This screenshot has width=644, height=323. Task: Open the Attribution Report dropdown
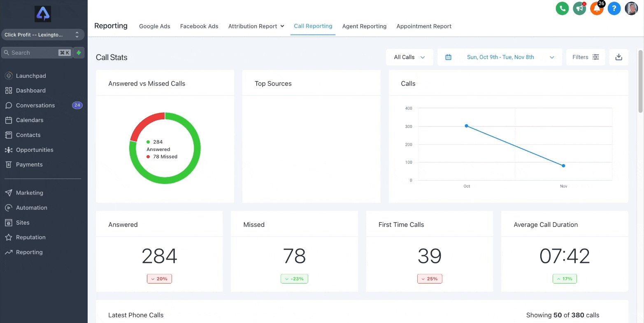pyautogui.click(x=256, y=26)
